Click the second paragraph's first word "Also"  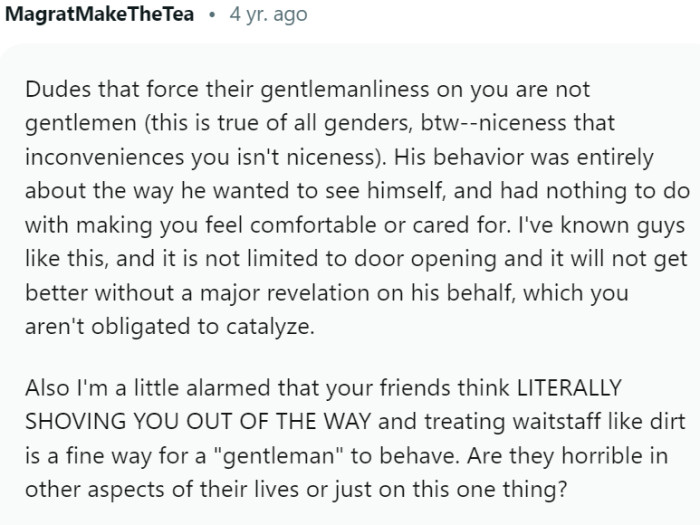coord(48,387)
